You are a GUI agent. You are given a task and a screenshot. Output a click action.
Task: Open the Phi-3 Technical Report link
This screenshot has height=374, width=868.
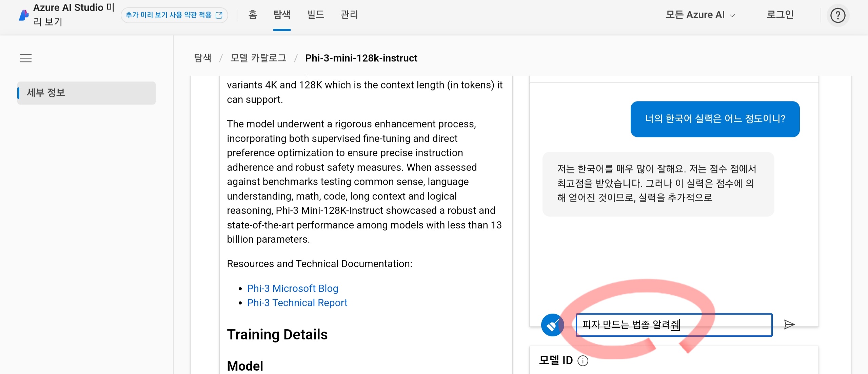coord(297,303)
